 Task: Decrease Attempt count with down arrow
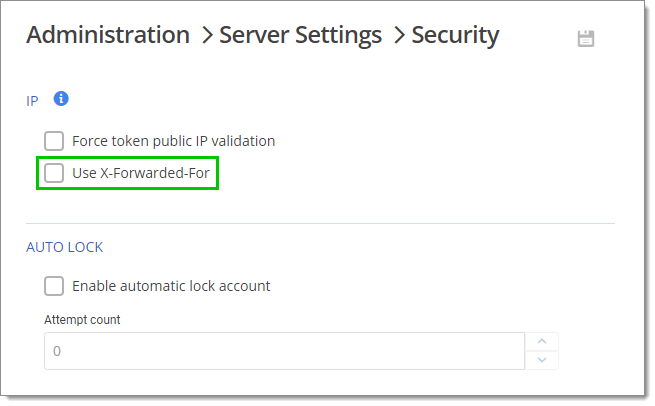542,360
